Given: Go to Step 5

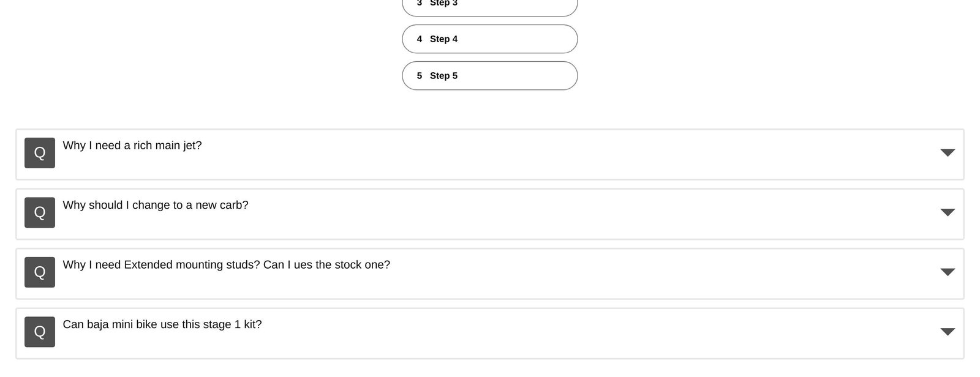Looking at the screenshot, I should click(489, 76).
